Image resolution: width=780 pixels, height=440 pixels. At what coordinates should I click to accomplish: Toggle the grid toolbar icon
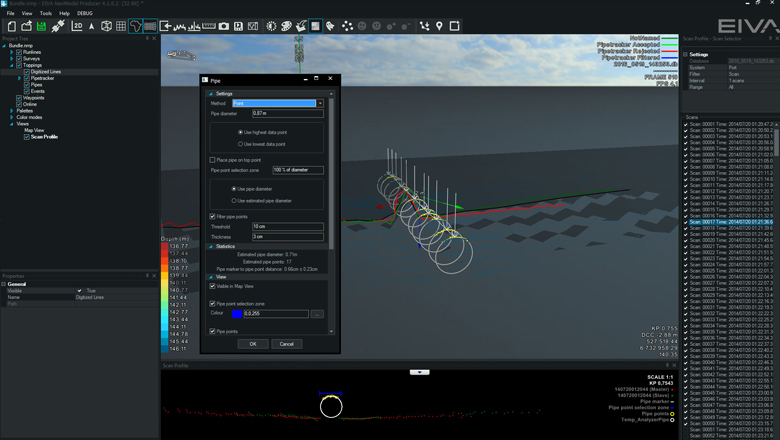(x=121, y=26)
